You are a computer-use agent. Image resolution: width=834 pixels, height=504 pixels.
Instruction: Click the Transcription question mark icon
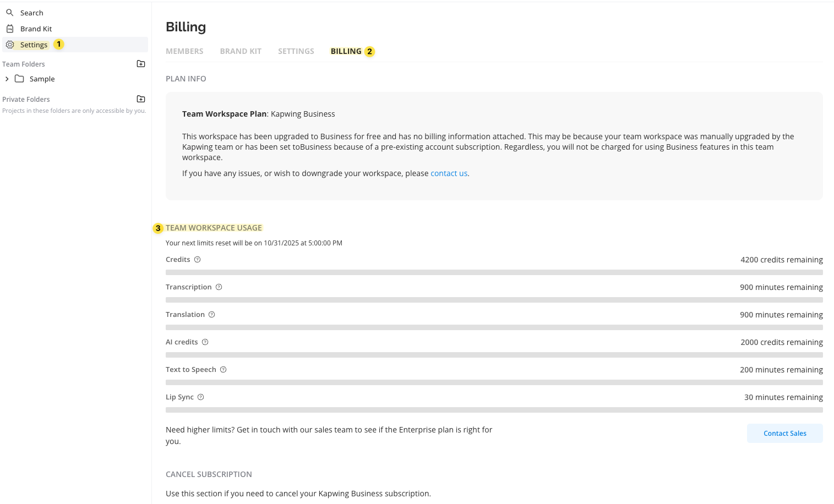[x=219, y=287]
